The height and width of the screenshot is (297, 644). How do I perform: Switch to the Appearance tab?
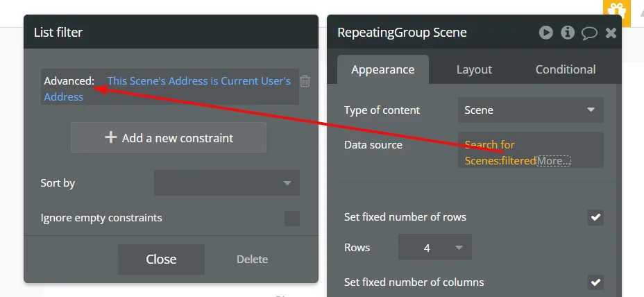pyautogui.click(x=383, y=70)
